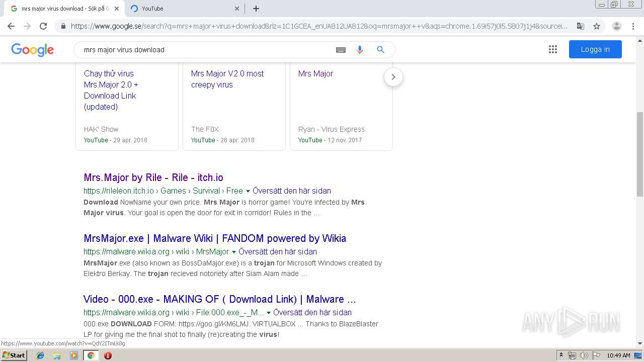
Task: Click the browser forward arrow
Action: (27, 26)
